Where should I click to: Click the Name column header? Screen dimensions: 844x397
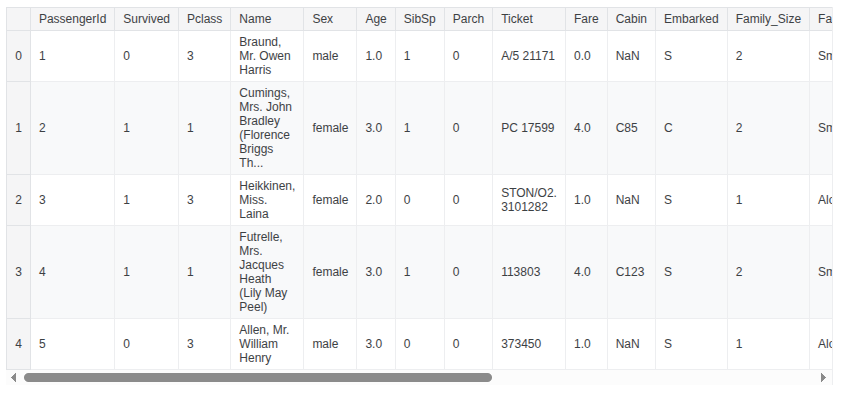click(267, 19)
